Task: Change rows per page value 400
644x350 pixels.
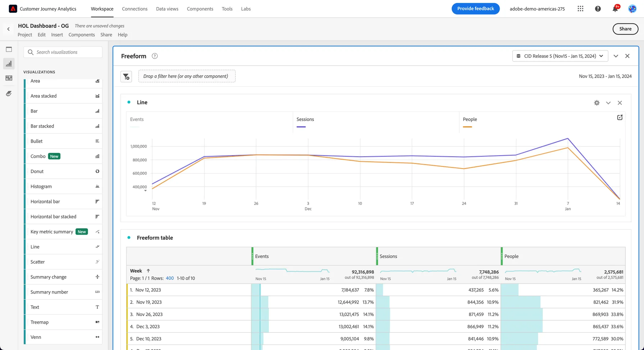Action: (170, 278)
